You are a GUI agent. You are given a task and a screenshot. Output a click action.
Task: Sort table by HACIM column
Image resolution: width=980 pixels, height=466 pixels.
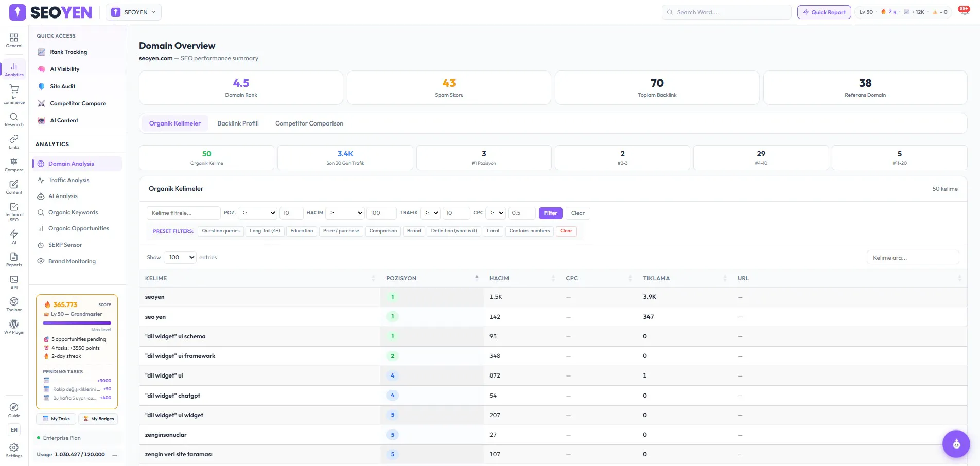tap(522, 278)
